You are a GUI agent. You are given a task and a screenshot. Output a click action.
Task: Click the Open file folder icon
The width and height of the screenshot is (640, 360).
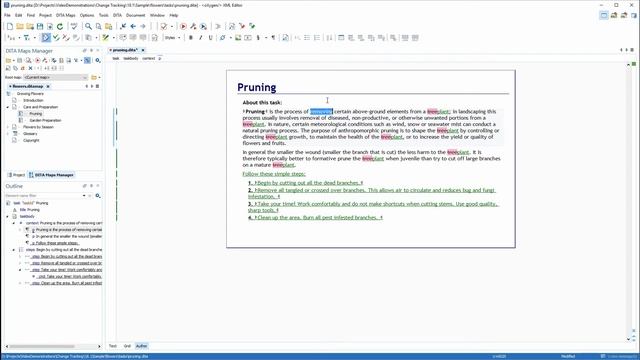coord(20,26)
